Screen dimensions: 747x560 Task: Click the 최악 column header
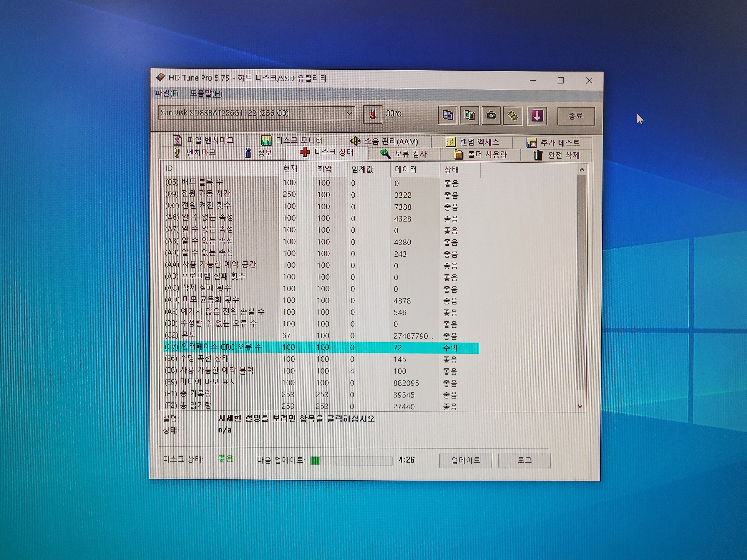[x=330, y=169]
